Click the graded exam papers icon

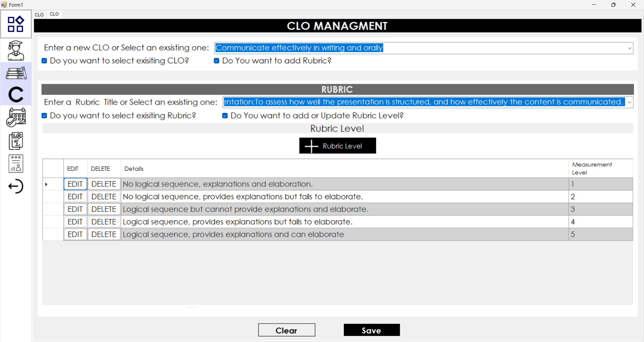pos(16,141)
